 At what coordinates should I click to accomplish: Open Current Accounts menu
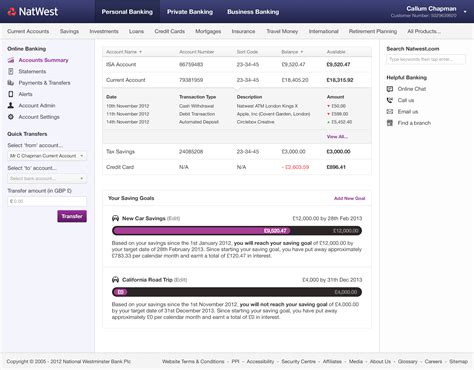(28, 31)
